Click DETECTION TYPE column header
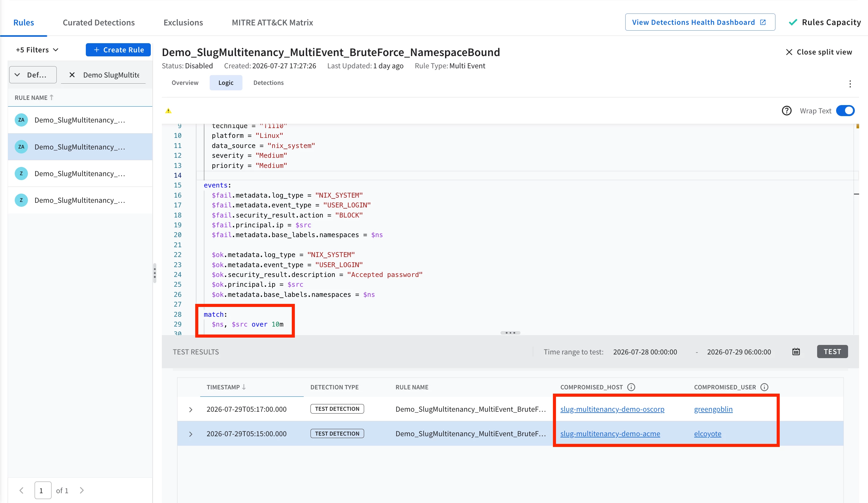 (334, 387)
